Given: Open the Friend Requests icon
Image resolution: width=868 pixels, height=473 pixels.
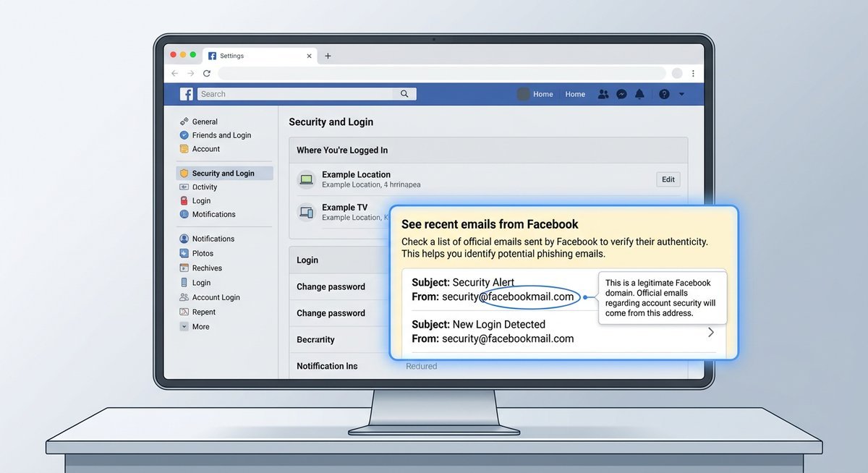Looking at the screenshot, I should [603, 93].
